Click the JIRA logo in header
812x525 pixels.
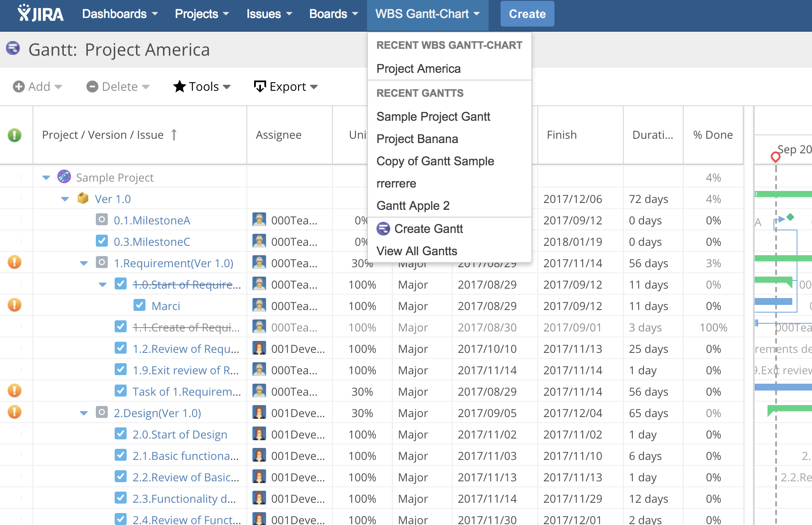click(x=41, y=14)
